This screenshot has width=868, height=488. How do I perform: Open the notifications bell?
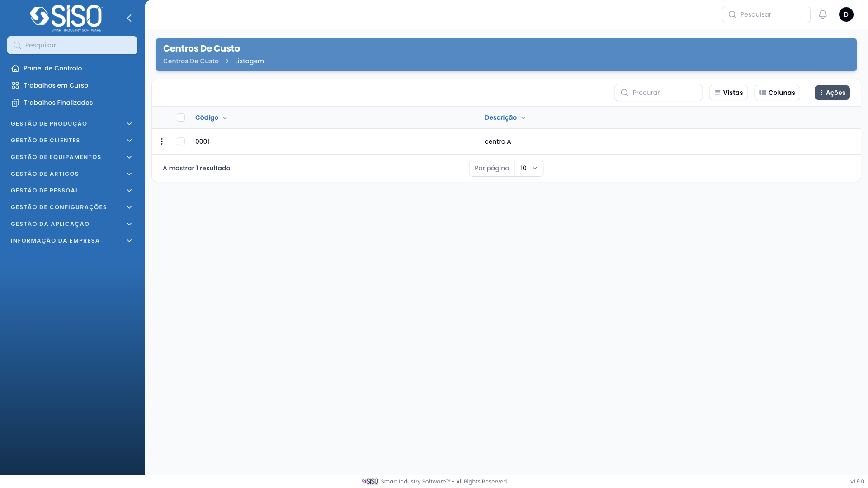click(x=823, y=14)
